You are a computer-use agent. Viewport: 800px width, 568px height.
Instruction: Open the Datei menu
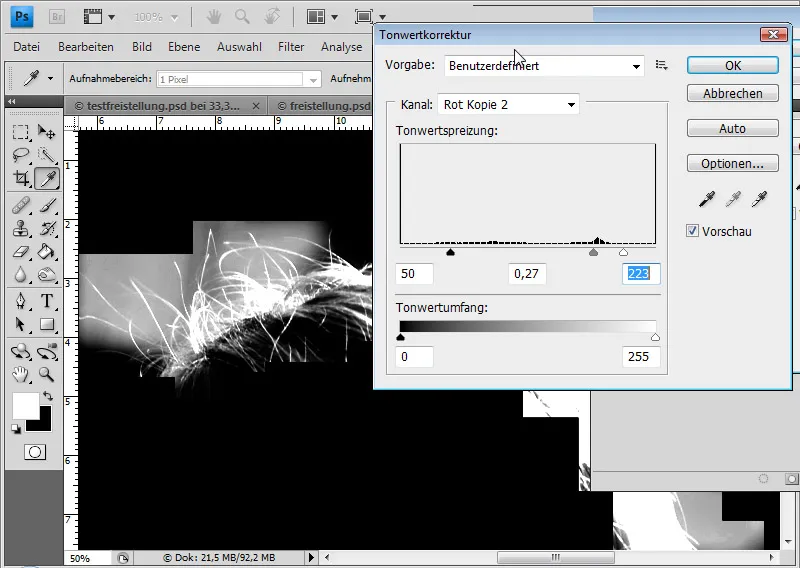point(27,47)
